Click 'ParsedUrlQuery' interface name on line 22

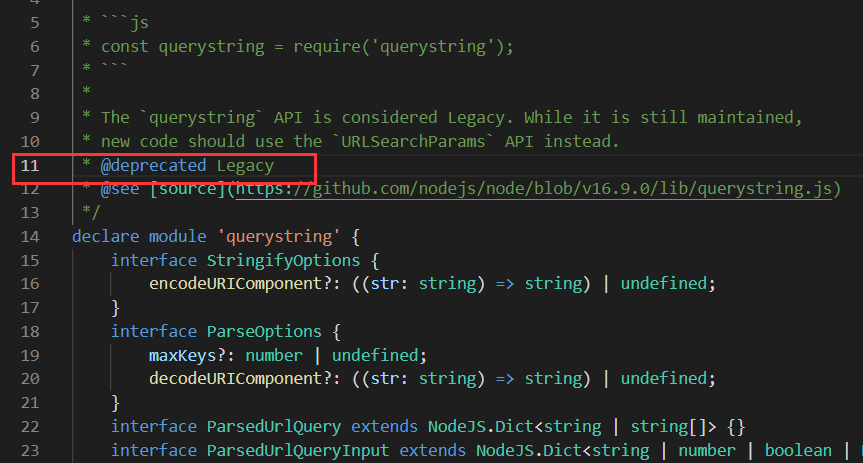(x=274, y=426)
